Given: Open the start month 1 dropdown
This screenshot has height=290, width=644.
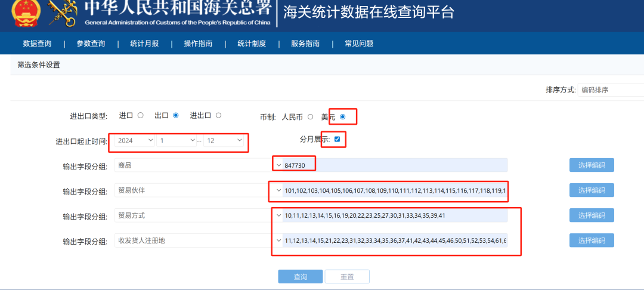Looking at the screenshot, I should tap(176, 140).
